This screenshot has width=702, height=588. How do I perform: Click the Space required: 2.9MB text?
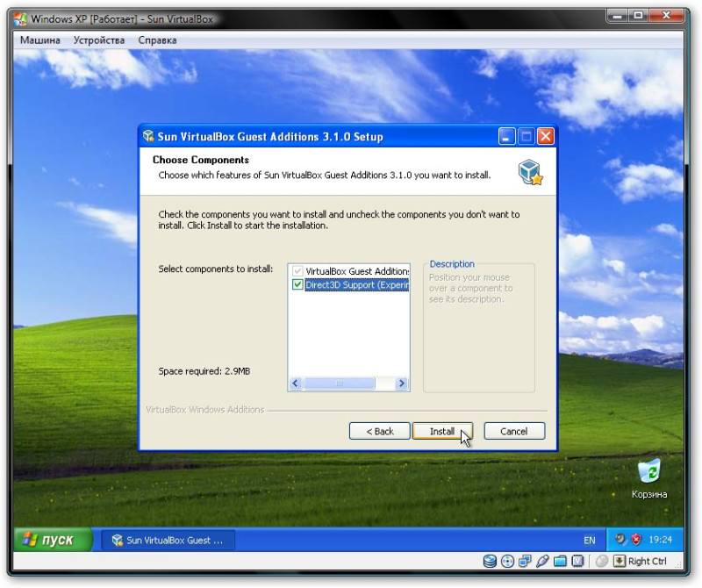click(204, 371)
